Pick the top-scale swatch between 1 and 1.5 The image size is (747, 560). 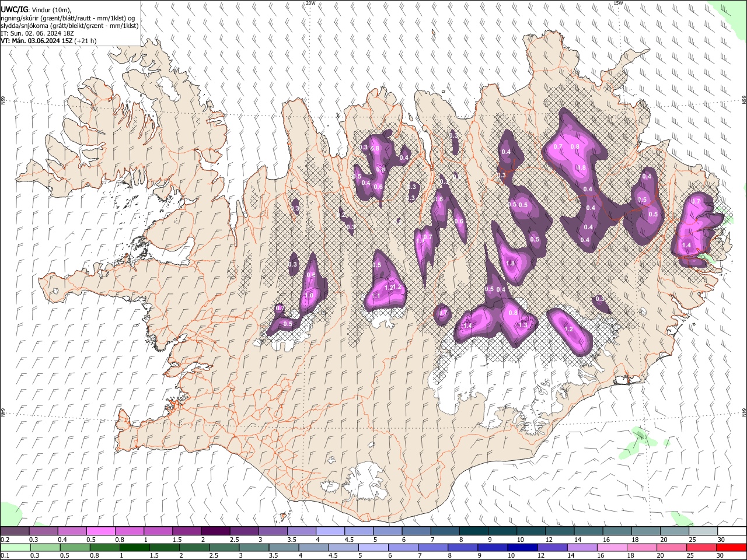[159, 531]
